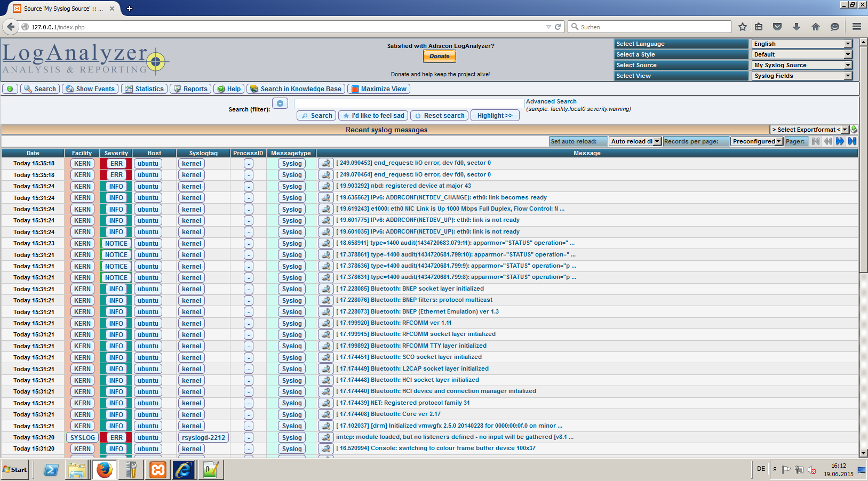
Task: Jump to last page in pager
Action: point(852,141)
